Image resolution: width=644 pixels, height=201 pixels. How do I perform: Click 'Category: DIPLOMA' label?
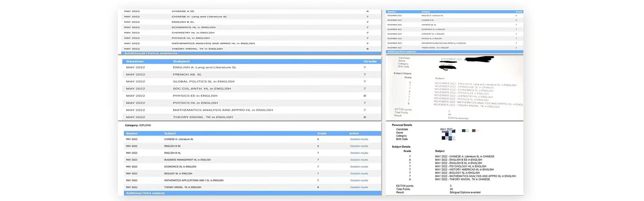tap(138, 125)
